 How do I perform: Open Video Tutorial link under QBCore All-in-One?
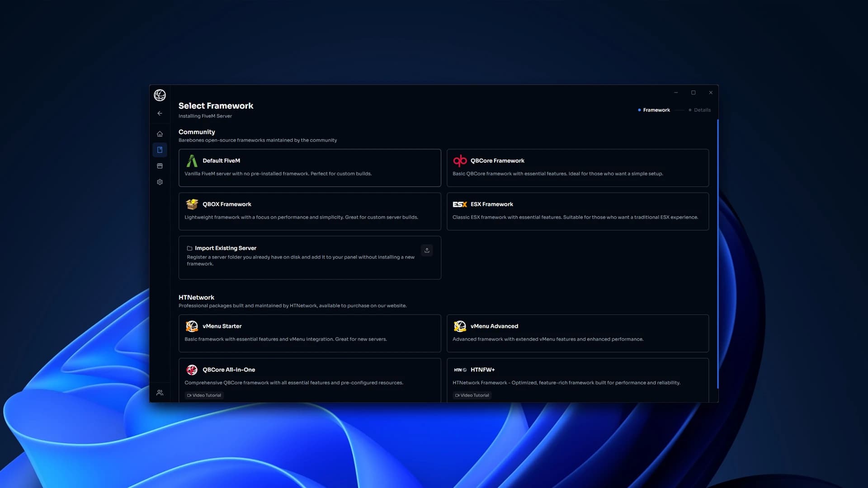coord(204,395)
